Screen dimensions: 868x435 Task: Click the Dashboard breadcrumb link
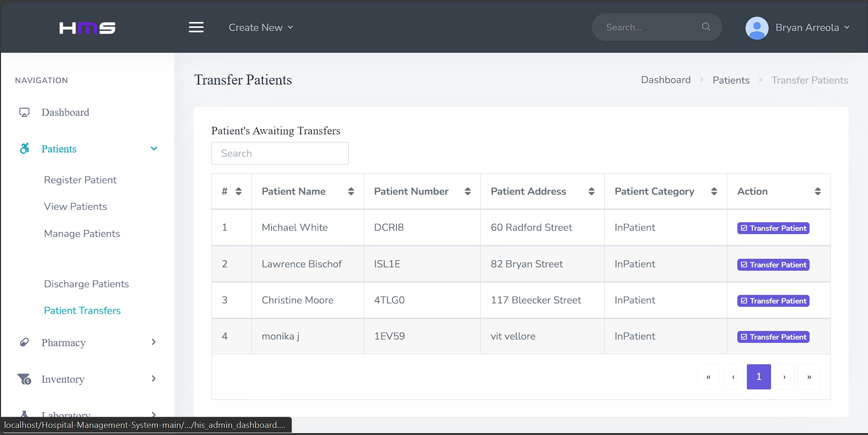(666, 80)
